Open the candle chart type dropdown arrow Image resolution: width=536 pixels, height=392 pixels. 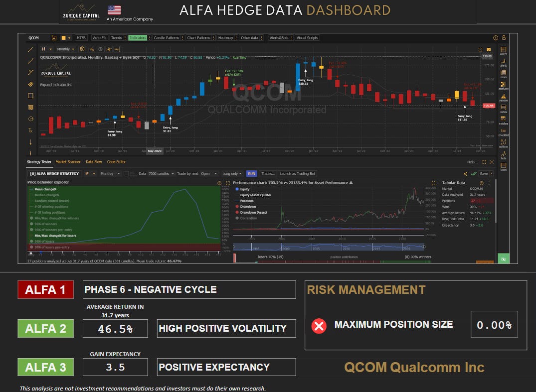[x=50, y=49]
